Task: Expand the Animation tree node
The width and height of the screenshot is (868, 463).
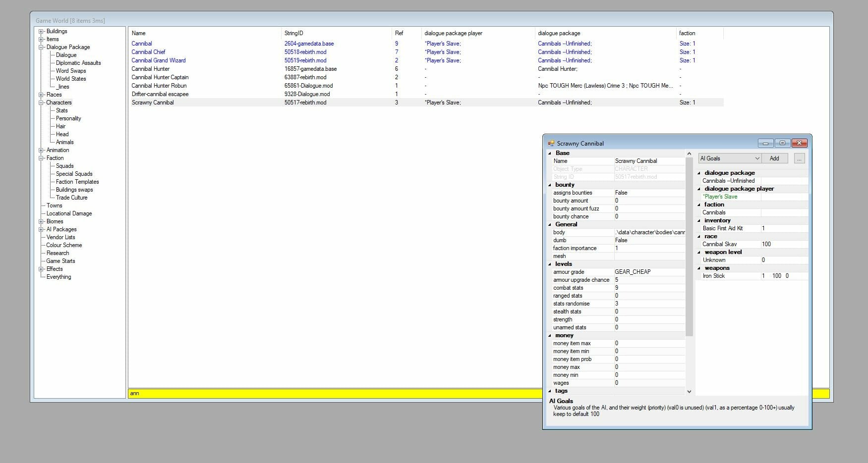Action: click(41, 150)
